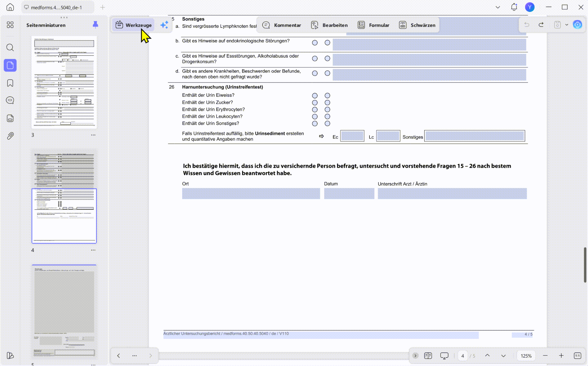Select first radio for Urin Sonstiges

(x=315, y=124)
